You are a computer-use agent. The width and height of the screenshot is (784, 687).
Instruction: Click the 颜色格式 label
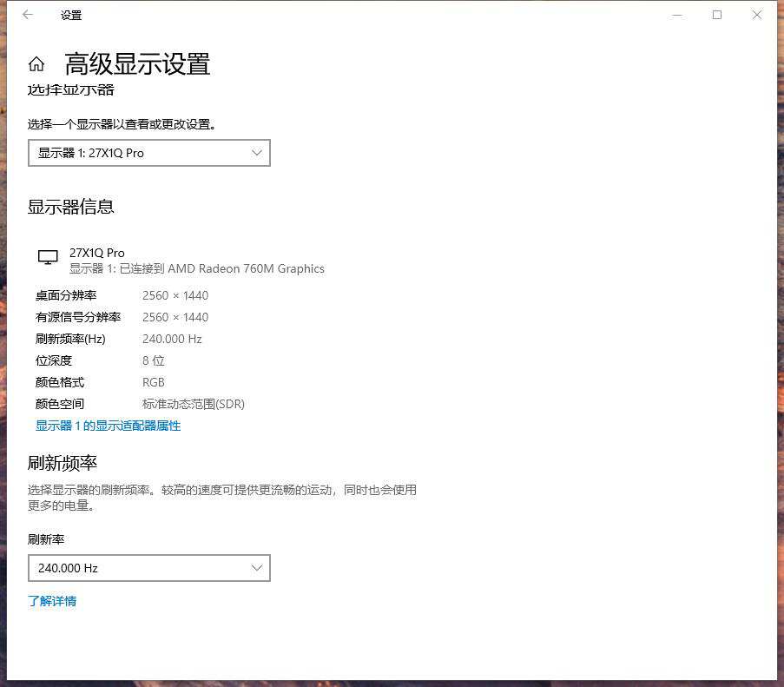tap(60, 382)
